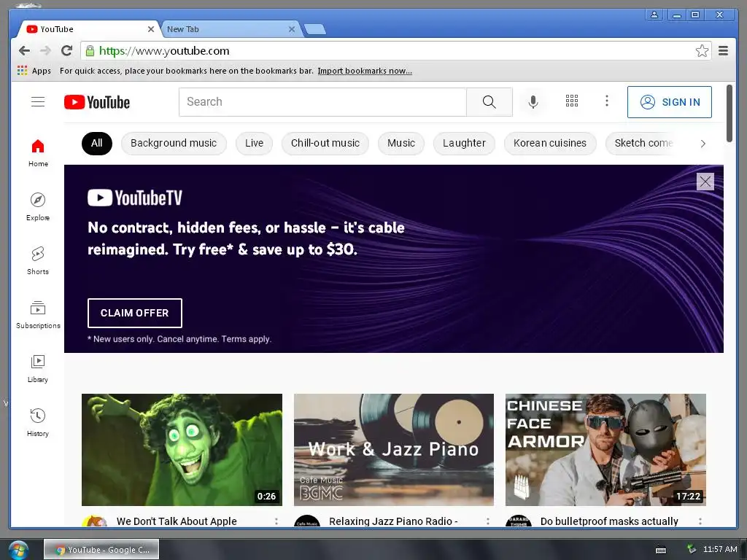Reload the page

click(66, 50)
